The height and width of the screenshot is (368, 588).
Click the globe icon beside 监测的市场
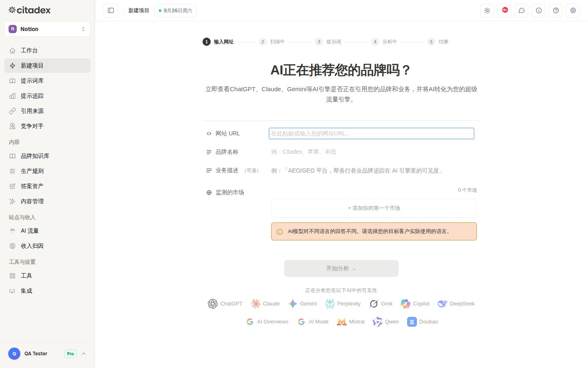(209, 193)
